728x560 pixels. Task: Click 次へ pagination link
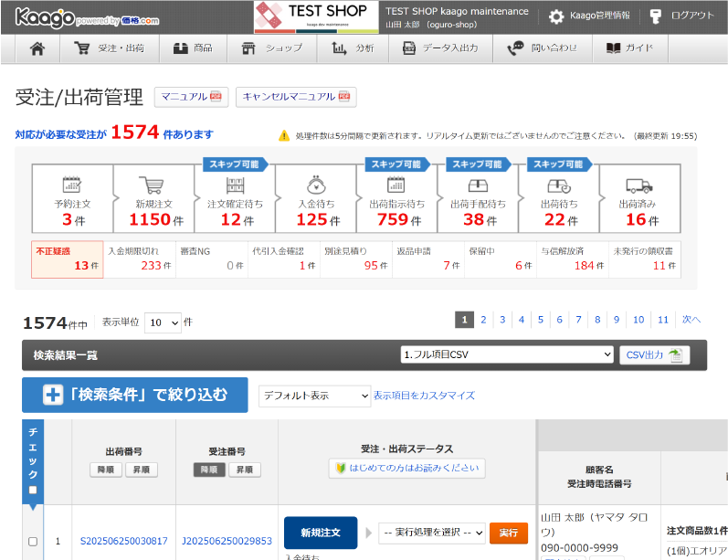pos(691,320)
